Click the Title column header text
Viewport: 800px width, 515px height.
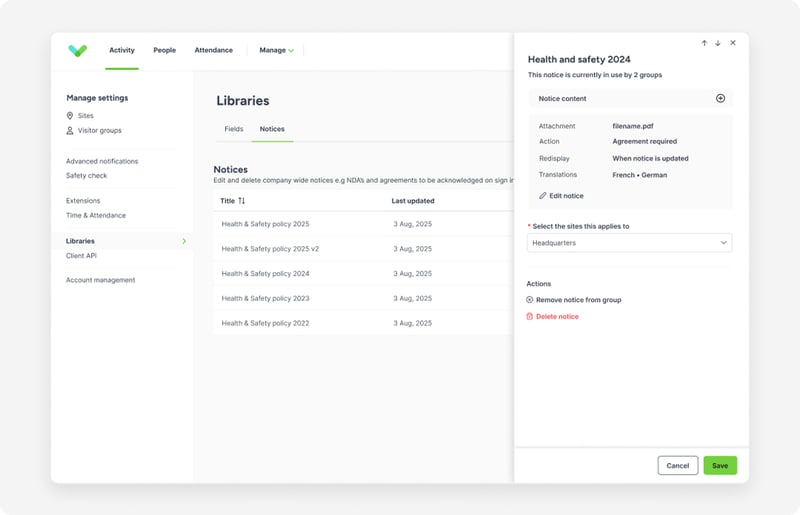228,201
